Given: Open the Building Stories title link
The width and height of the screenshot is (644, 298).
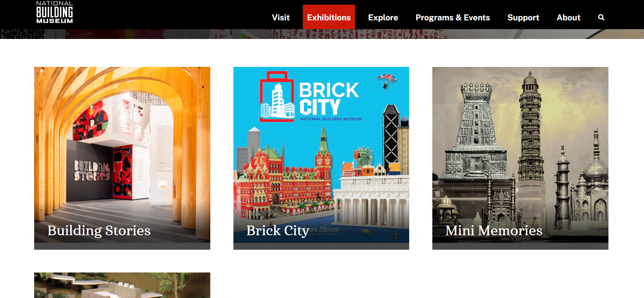Looking at the screenshot, I should [99, 230].
